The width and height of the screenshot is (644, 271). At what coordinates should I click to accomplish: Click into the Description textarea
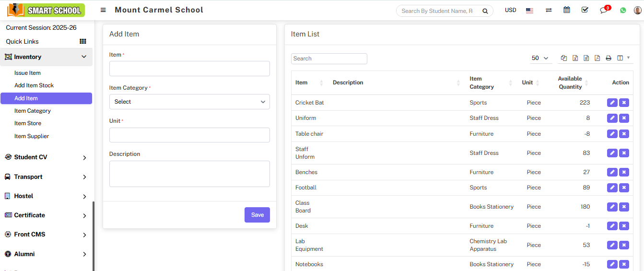pyautogui.click(x=189, y=174)
